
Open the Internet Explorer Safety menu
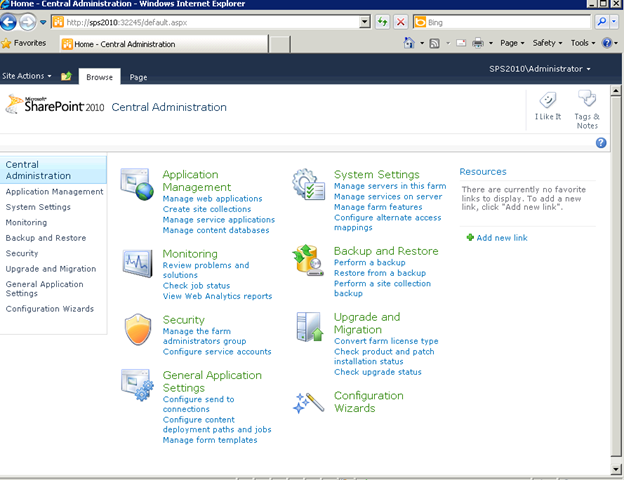coord(547,43)
